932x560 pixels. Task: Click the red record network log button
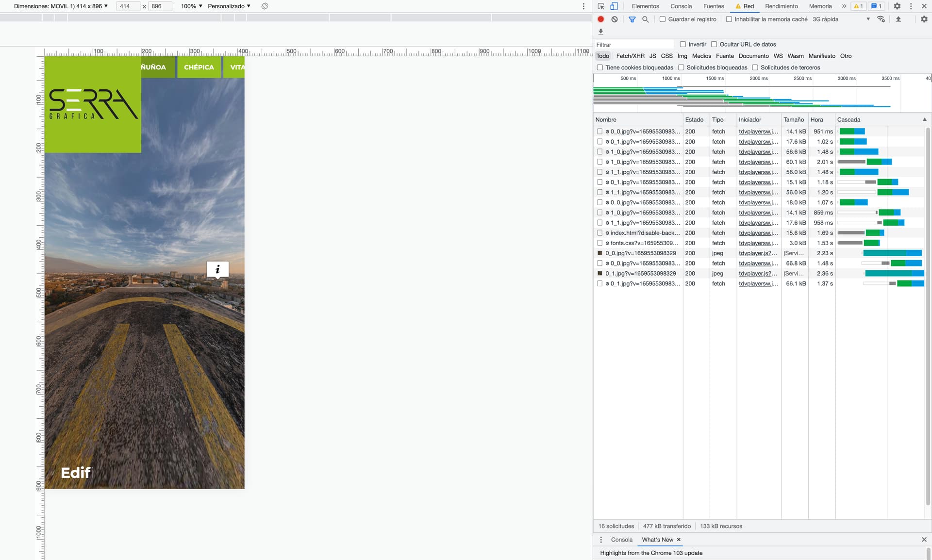click(600, 19)
